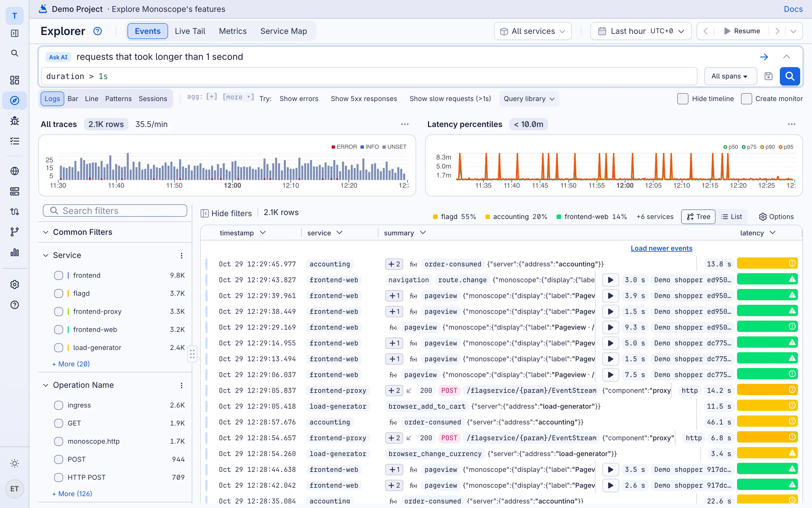Screen dimensions: 812x508
Task: Check the Create monitor checkbox
Action: tap(746, 99)
